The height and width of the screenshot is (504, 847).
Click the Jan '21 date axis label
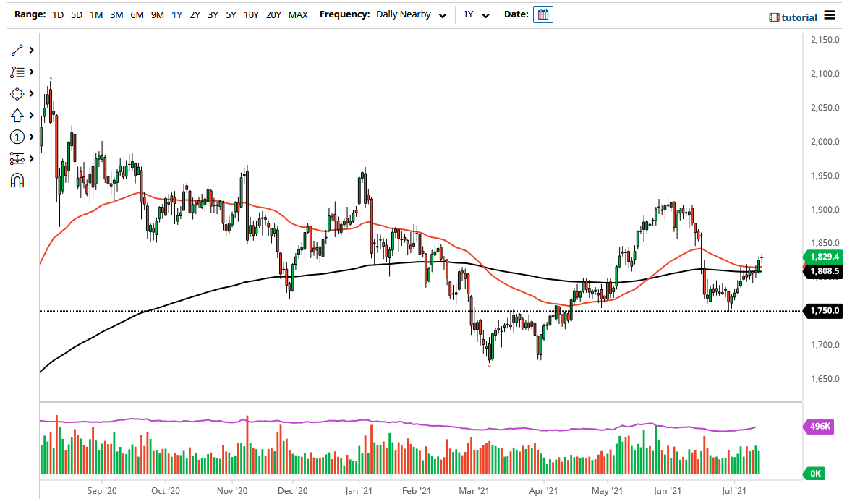click(x=359, y=490)
